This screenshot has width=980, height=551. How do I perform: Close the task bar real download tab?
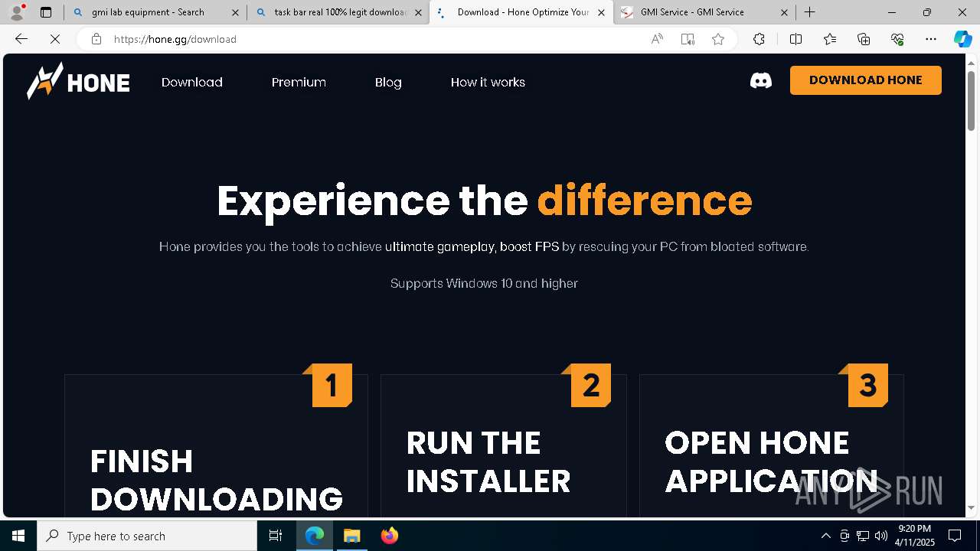click(x=418, y=12)
